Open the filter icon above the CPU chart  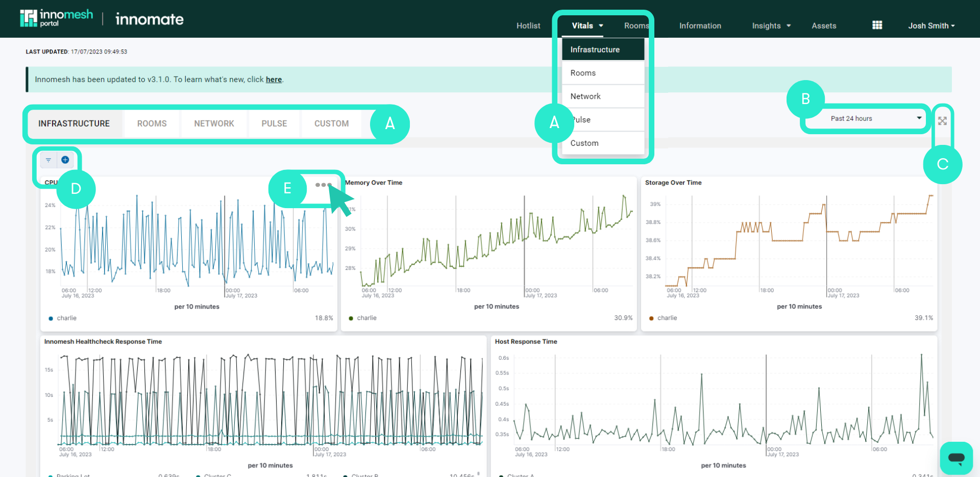47,160
